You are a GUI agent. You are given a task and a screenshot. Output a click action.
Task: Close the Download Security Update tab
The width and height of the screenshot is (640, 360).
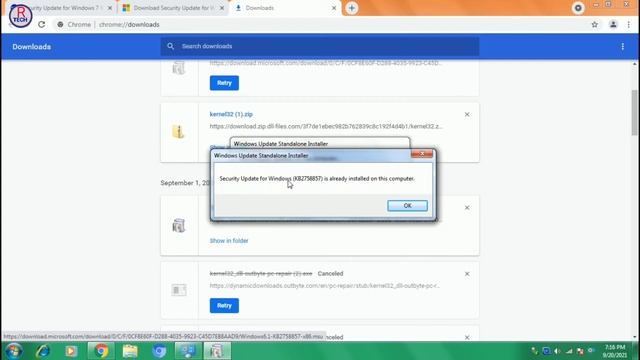[x=222, y=8]
